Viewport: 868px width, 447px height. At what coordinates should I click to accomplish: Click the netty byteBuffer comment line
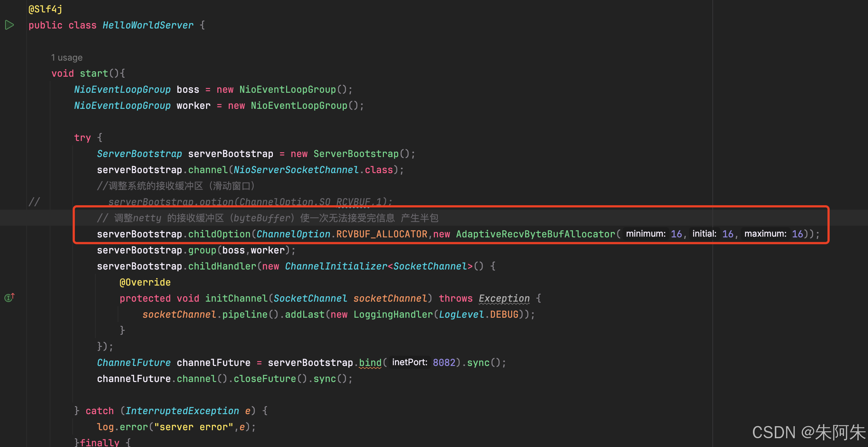pos(267,218)
